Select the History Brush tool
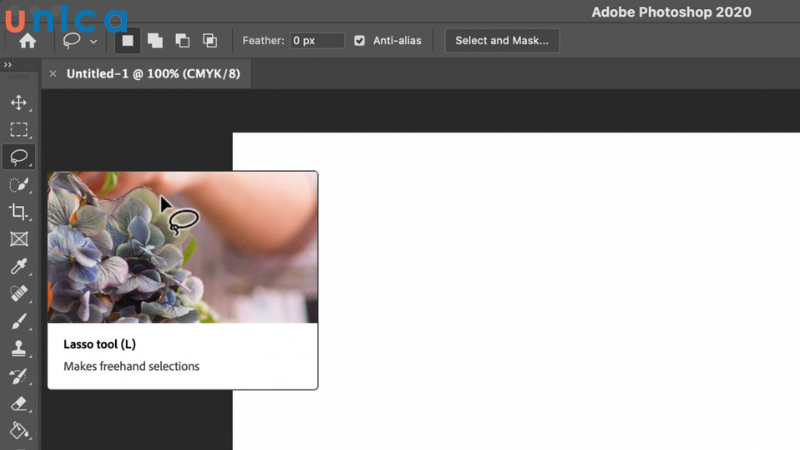The image size is (800, 450). pos(19,377)
